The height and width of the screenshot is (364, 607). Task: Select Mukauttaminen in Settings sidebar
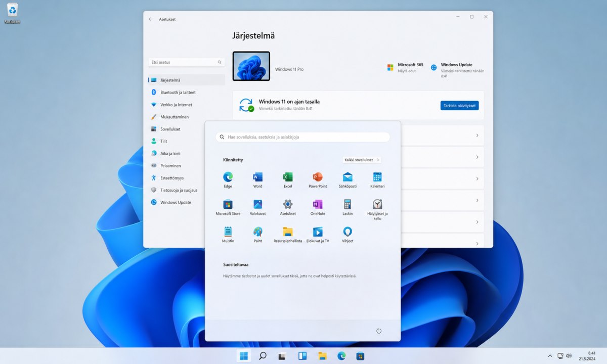[x=187, y=117]
